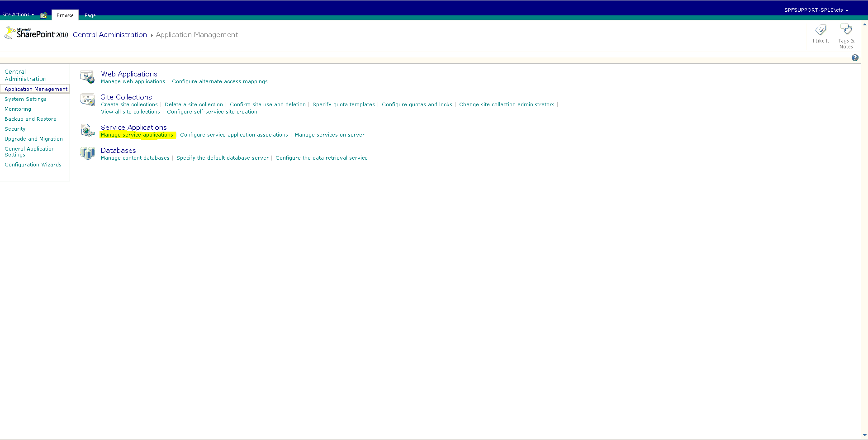Click Delete a site collection link

pos(194,104)
